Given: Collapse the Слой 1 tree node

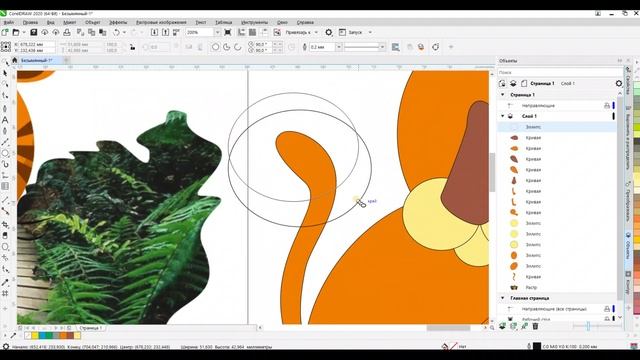Looking at the screenshot, I should (502, 116).
